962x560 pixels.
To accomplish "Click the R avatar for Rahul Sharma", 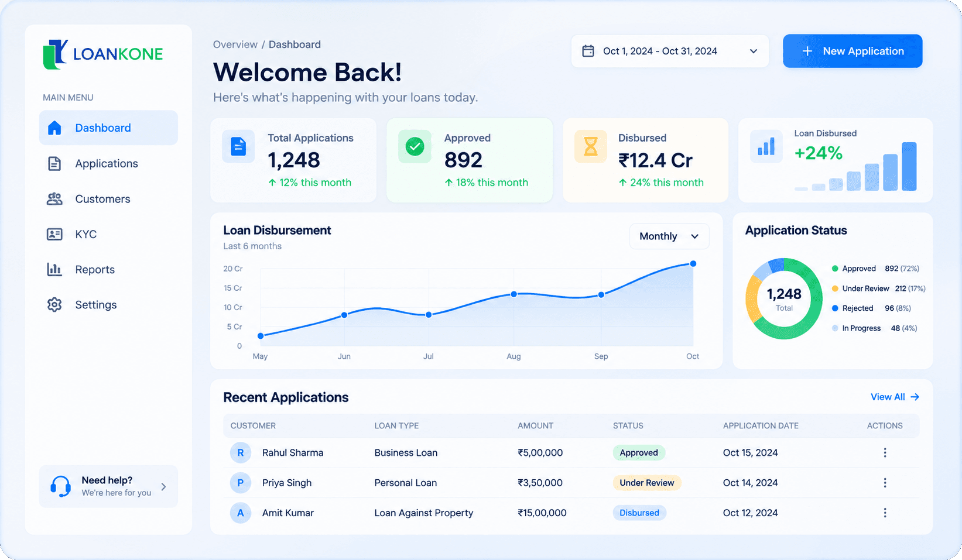I will point(240,452).
